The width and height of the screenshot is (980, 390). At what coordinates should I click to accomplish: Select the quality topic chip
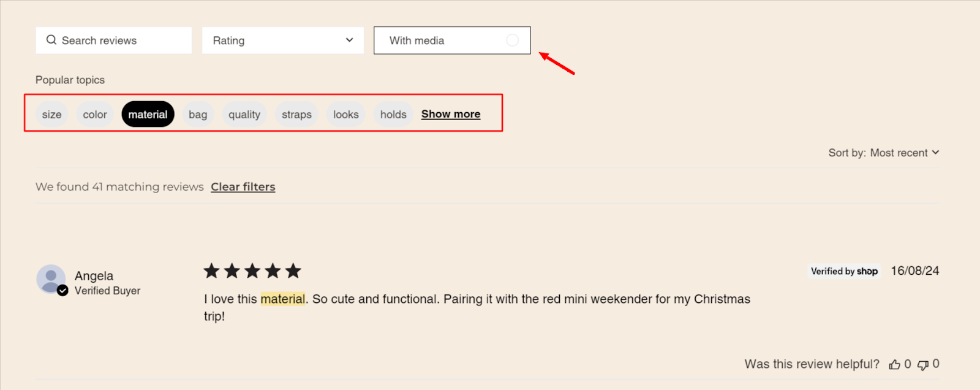[x=244, y=115]
